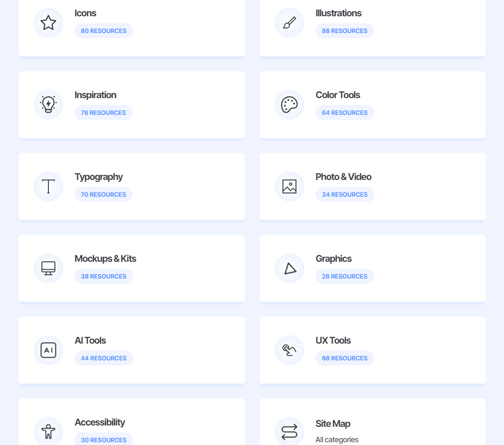Click the paintbrush Illustrations icon
Viewport: 504px width, 445px height.
pyautogui.click(x=289, y=23)
